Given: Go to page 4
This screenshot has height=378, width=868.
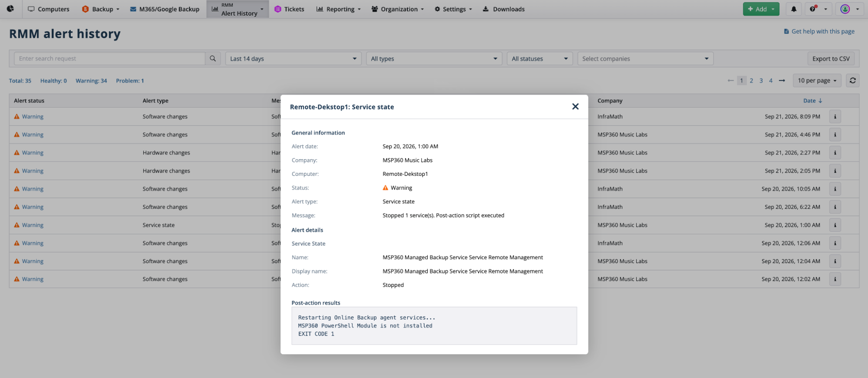Looking at the screenshot, I should [x=771, y=81].
